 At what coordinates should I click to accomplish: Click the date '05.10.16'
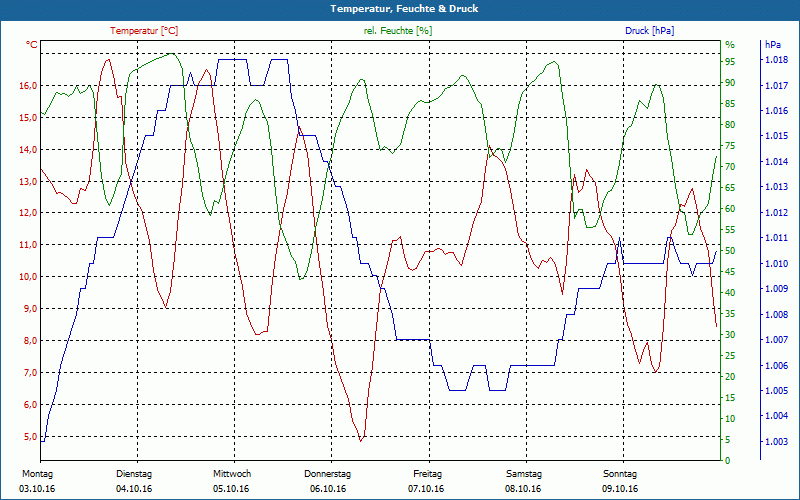231,489
